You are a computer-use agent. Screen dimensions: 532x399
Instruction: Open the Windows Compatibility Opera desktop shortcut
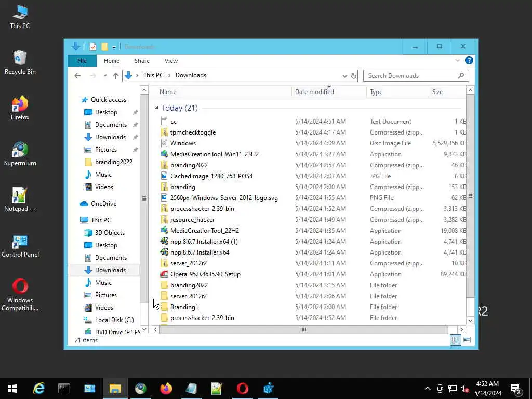(20, 295)
